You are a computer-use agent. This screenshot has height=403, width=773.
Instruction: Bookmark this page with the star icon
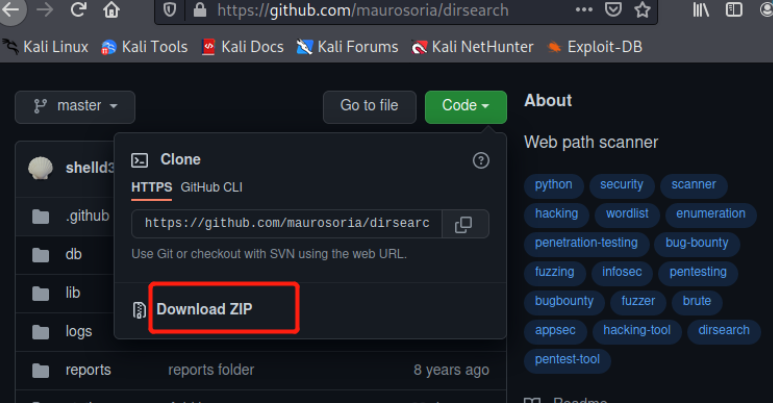pos(642,10)
